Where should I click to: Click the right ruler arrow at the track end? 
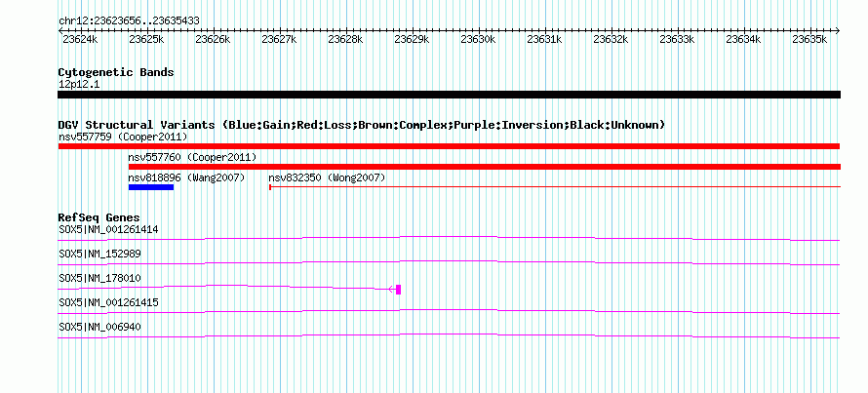tap(838, 30)
